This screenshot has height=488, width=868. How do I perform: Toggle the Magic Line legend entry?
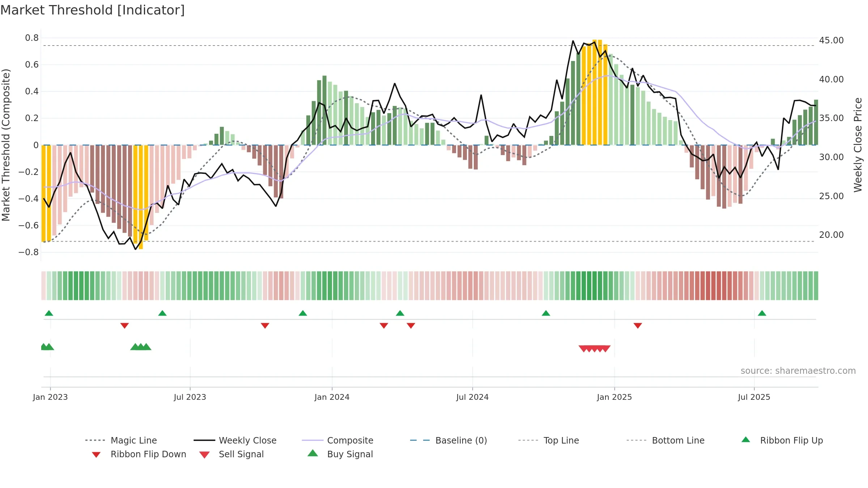(121, 440)
